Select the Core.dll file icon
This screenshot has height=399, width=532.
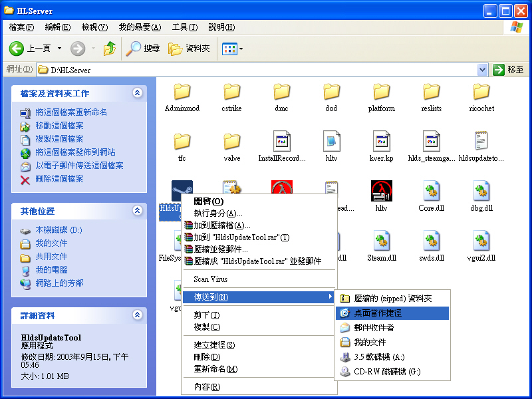432,193
